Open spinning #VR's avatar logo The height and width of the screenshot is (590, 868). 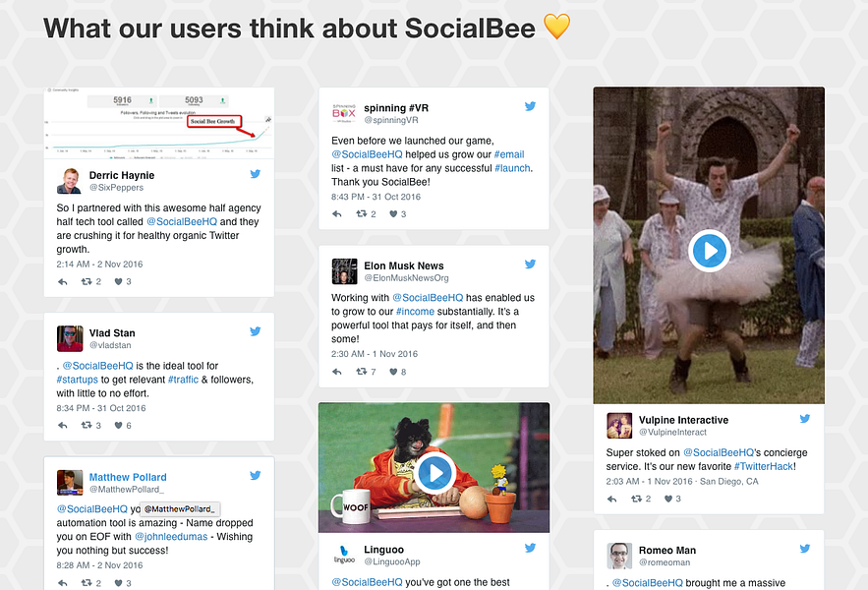344,113
